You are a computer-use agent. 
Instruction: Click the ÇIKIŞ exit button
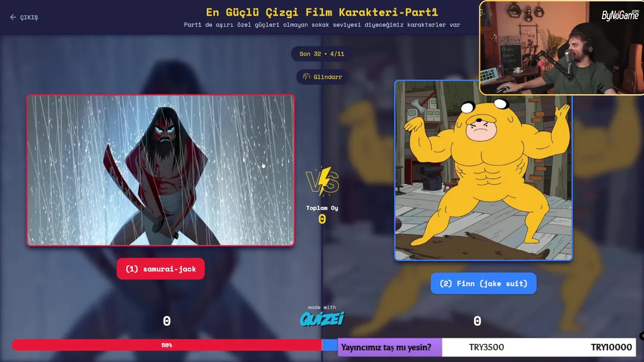[24, 17]
